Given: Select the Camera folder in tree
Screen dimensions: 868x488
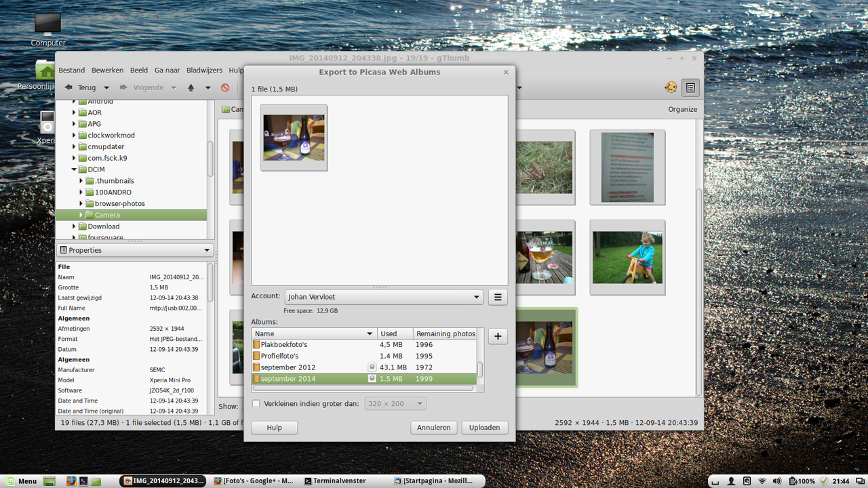Looking at the screenshot, I should point(131,215).
